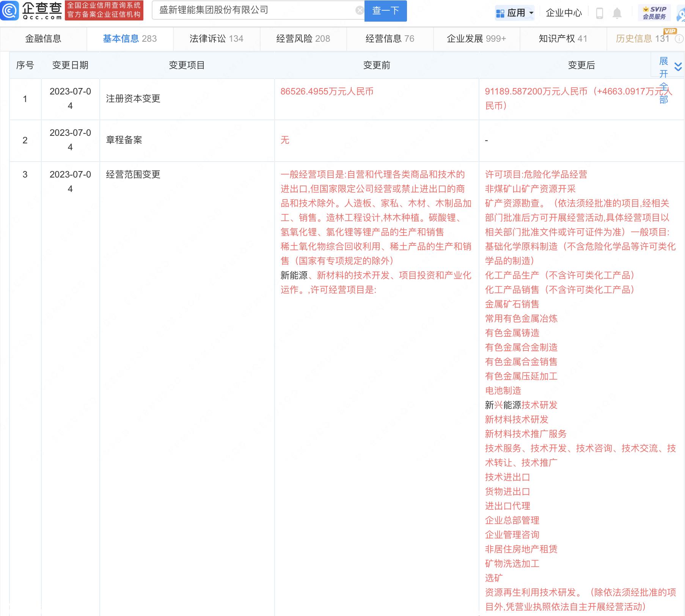Click the info icon beside 历史信息
Viewport: 685px width, 616px height.
click(679, 39)
